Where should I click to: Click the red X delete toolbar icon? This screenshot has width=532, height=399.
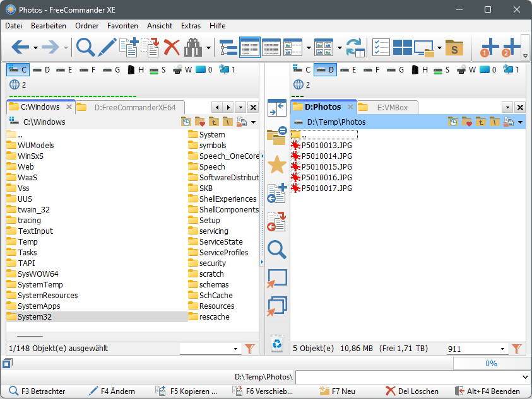pos(172,47)
